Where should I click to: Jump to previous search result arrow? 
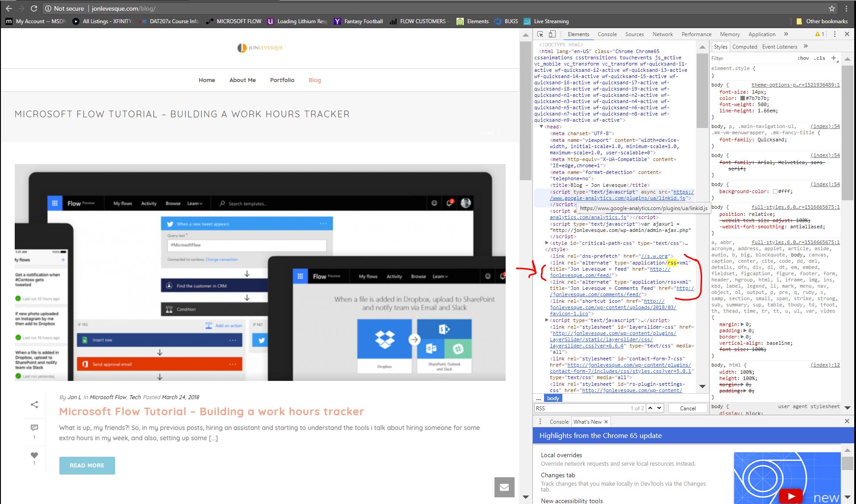[x=650, y=408]
